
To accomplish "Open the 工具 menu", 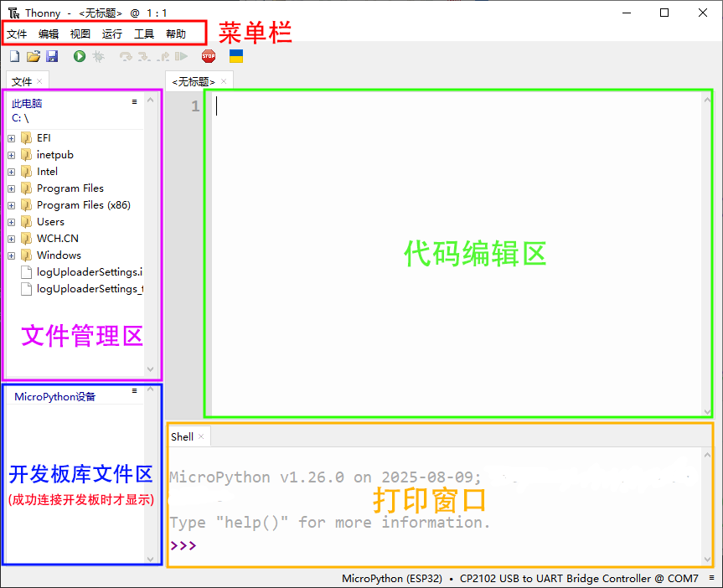I will click(144, 34).
